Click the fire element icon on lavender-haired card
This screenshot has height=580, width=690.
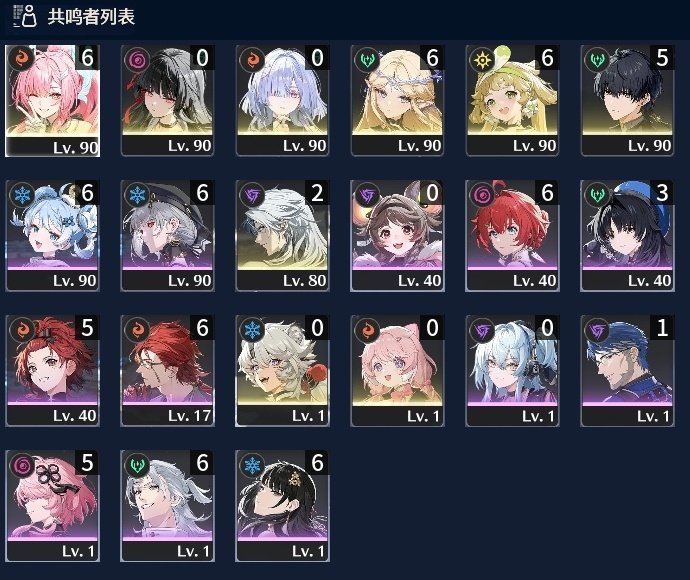252,59
